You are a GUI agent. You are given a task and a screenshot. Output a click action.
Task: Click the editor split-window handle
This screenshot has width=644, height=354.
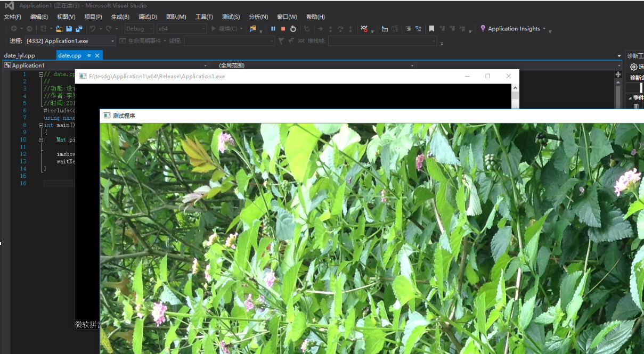[x=618, y=75]
